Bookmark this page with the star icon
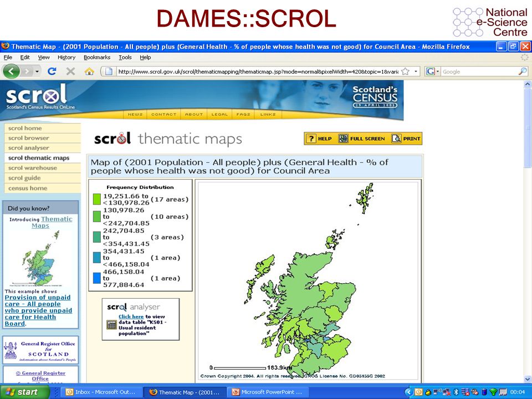Screen dimensions: 532x399 coord(405,71)
